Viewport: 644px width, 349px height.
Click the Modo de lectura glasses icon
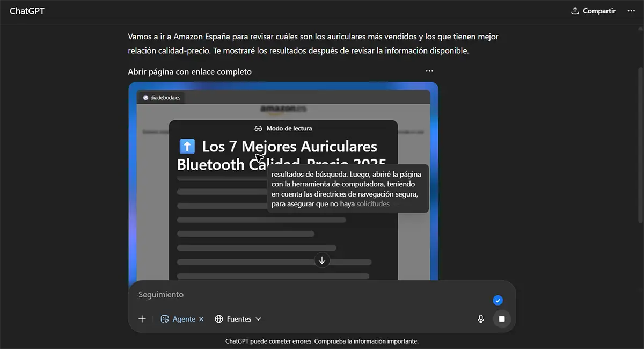tap(258, 128)
